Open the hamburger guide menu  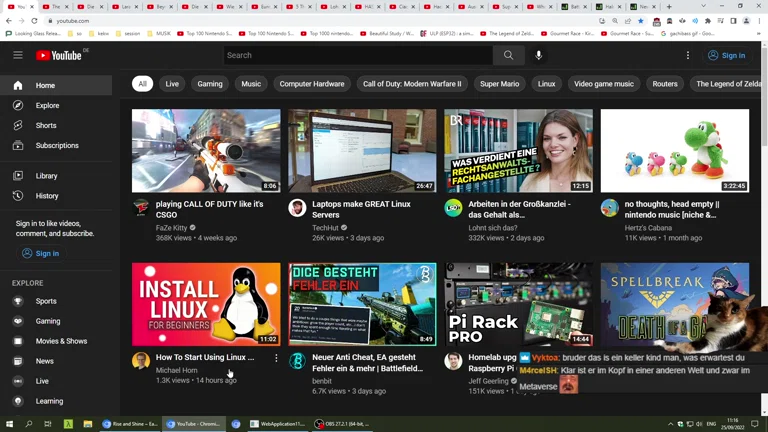tap(18, 55)
